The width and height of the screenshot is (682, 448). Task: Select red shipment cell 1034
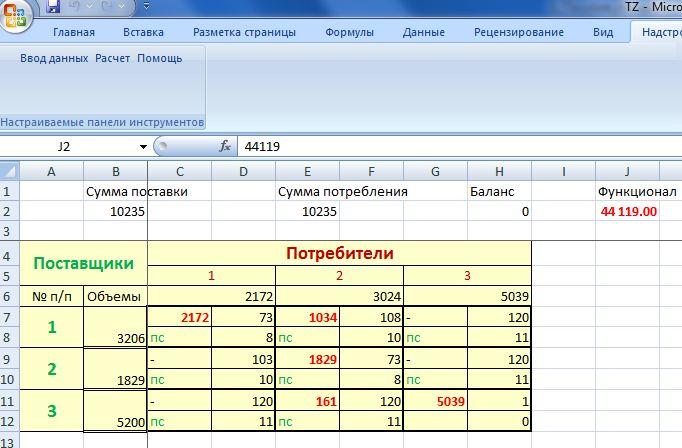[307, 317]
